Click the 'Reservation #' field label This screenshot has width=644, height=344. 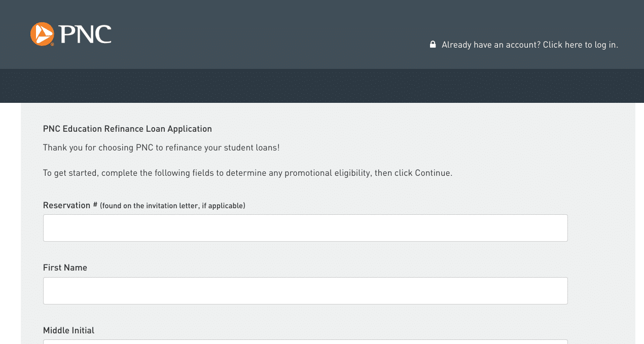coord(70,205)
